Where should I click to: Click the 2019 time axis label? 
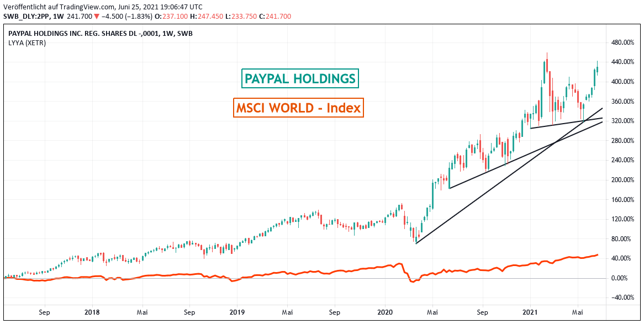click(x=237, y=312)
